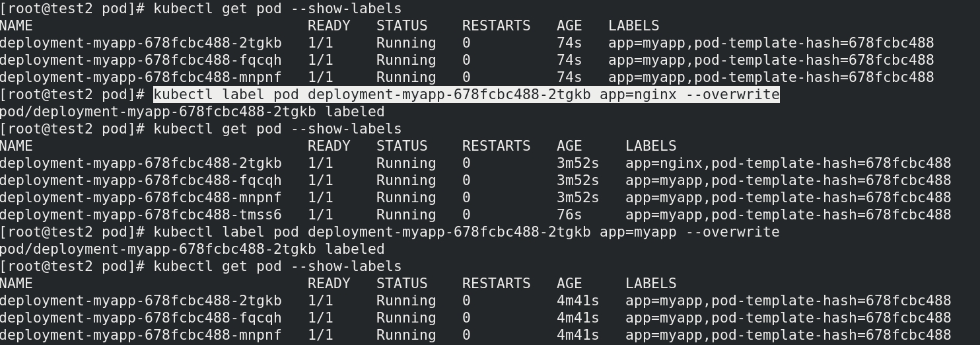The height and width of the screenshot is (345, 980).
Task: Click LABELS header above the 74s rows
Action: tap(634, 26)
